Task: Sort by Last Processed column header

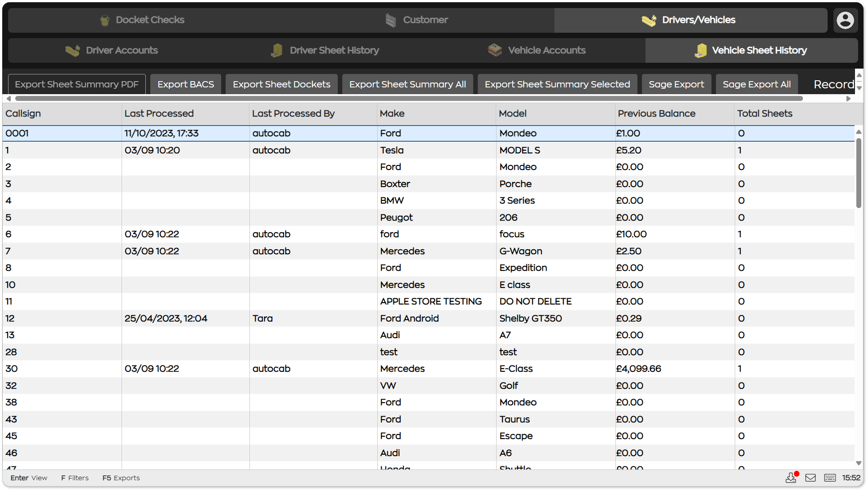Action: (x=185, y=114)
